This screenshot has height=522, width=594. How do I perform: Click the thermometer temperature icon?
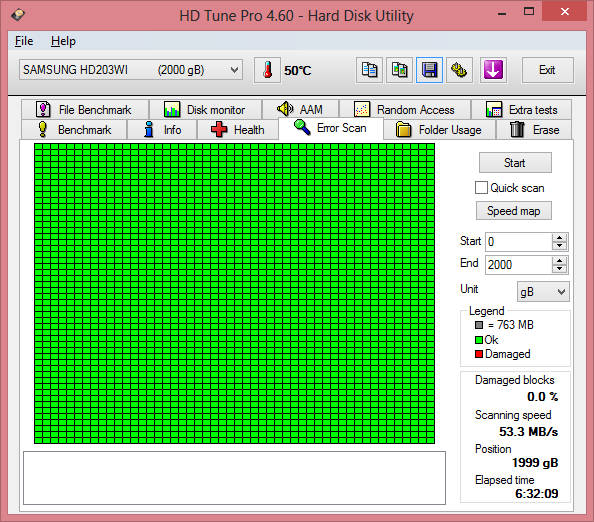[267, 70]
